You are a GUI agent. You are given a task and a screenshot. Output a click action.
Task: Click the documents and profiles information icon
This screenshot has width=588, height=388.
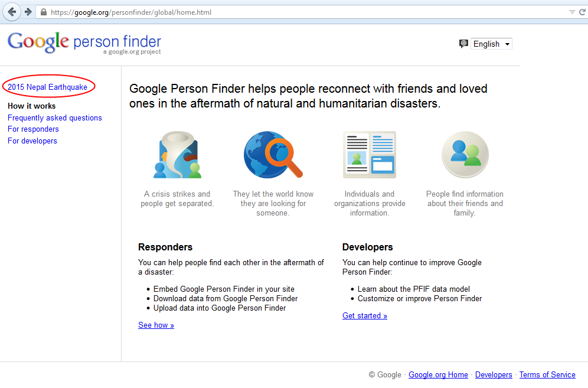(370, 155)
